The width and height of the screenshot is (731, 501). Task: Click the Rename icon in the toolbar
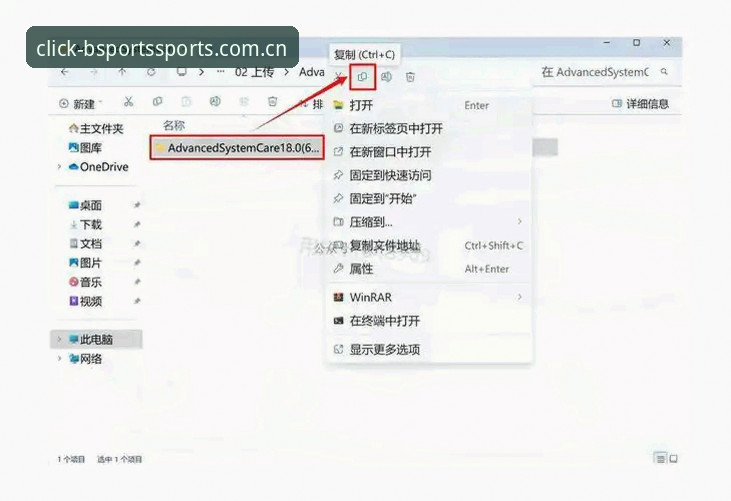[x=215, y=102]
